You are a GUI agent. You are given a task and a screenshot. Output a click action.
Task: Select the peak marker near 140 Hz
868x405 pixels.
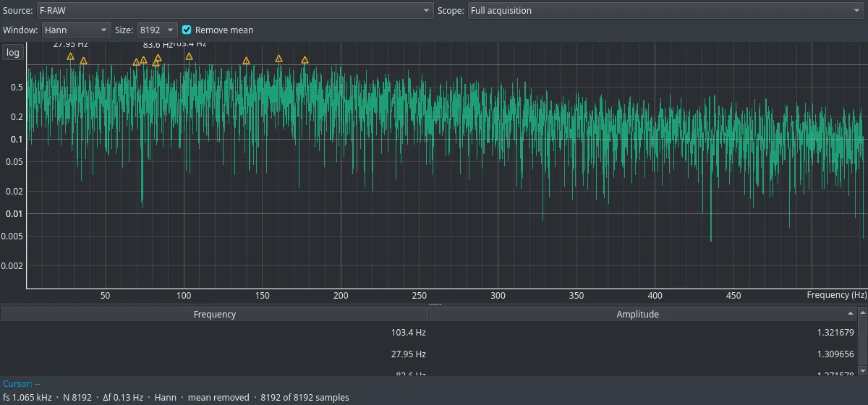[x=246, y=61]
